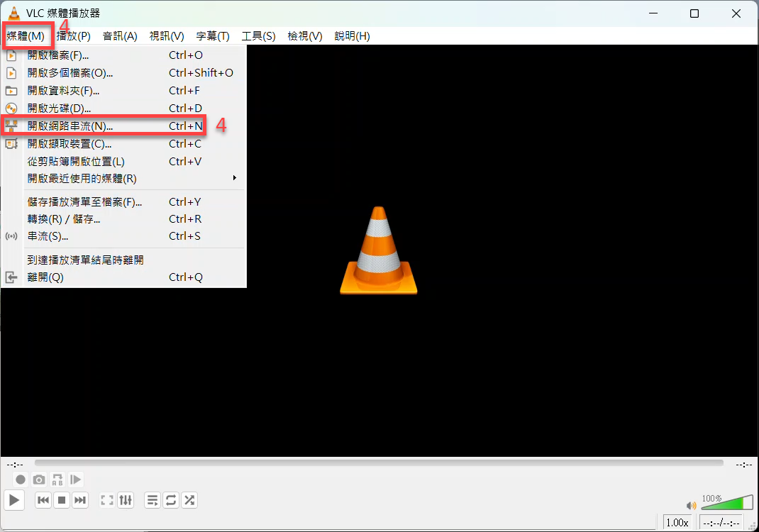Adjust the volume slider
The height and width of the screenshot is (532, 759).
pyautogui.click(x=726, y=502)
